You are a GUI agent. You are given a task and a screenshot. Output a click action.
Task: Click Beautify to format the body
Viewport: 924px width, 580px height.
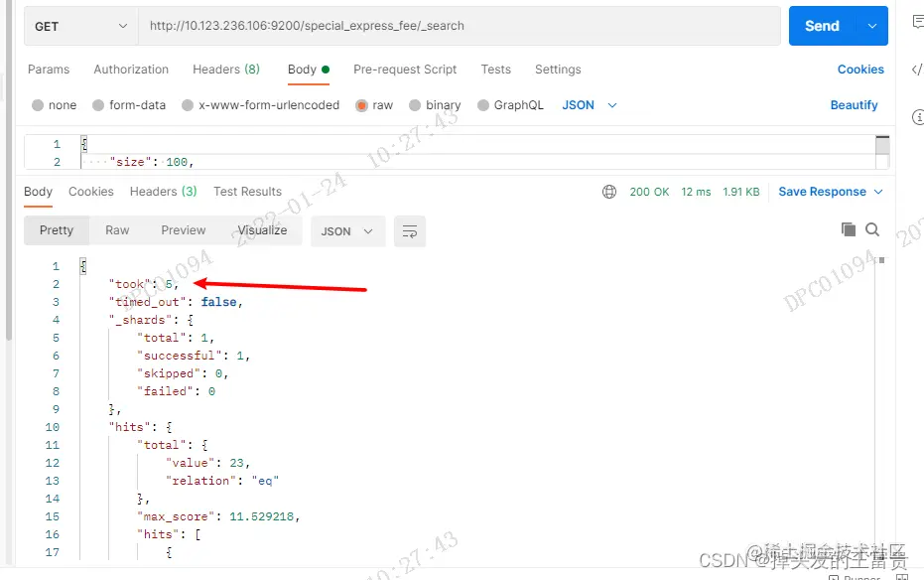point(854,105)
